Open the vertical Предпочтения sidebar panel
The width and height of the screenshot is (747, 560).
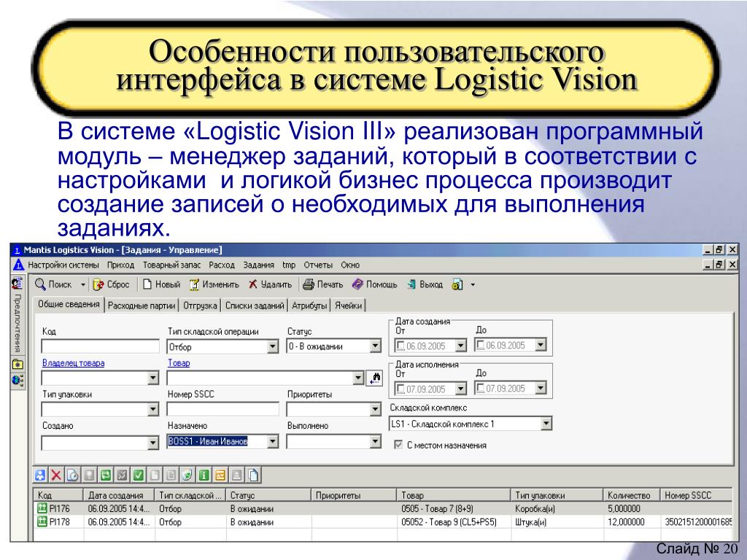(x=18, y=323)
